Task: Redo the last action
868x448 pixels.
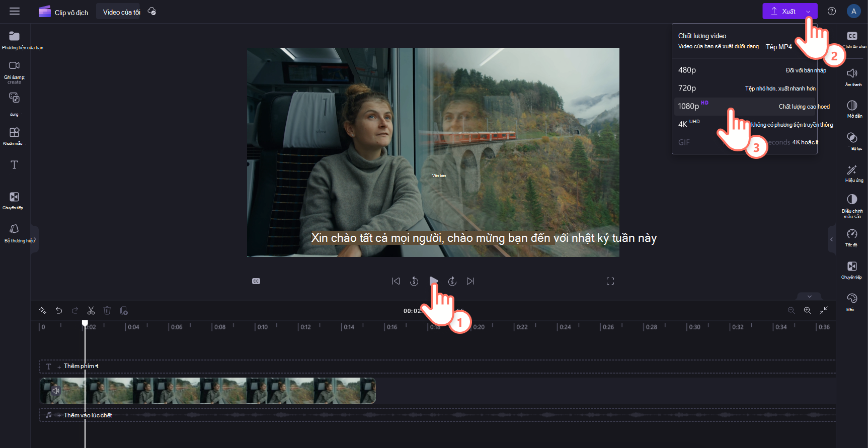Action: [75, 310]
